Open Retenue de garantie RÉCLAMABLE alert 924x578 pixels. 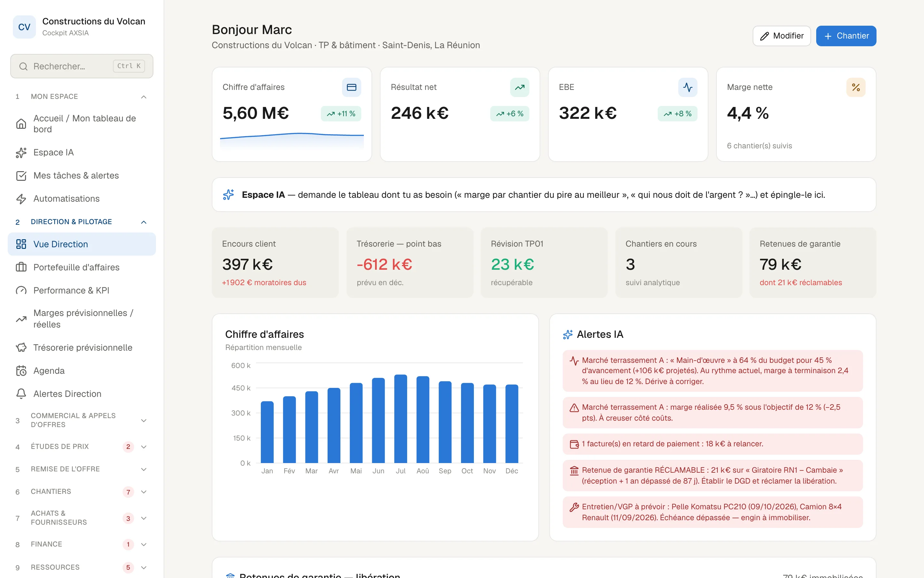[x=713, y=476]
